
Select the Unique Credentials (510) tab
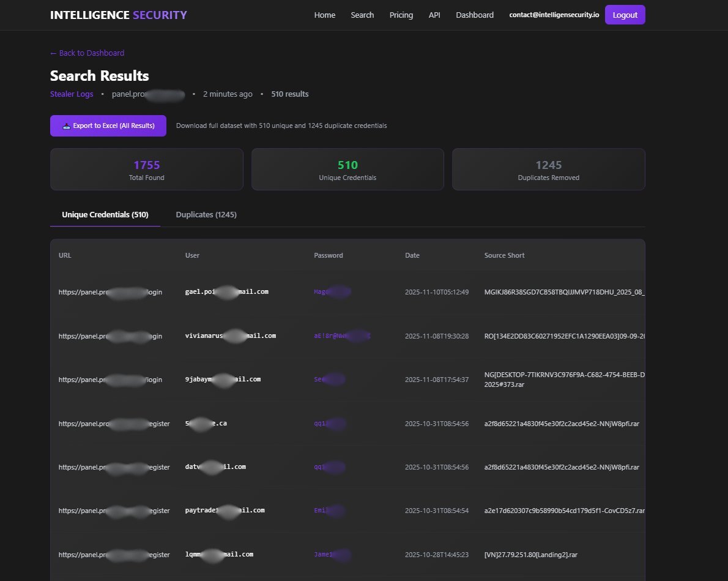tap(105, 214)
